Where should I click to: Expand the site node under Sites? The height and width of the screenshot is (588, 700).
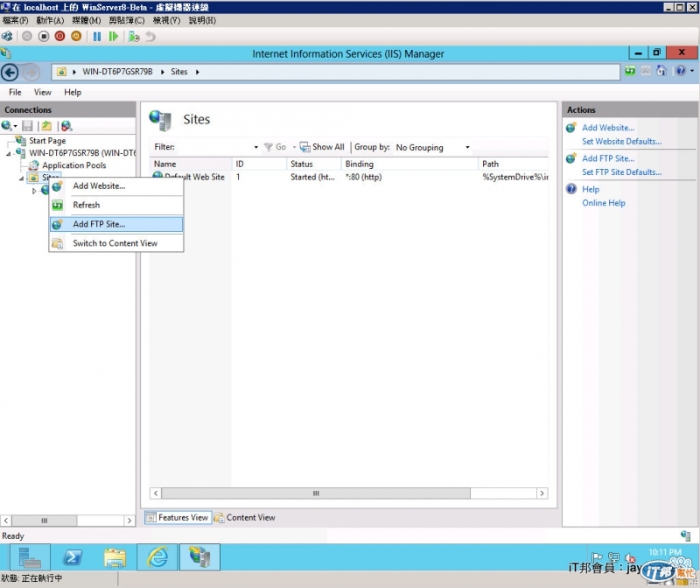[34, 191]
